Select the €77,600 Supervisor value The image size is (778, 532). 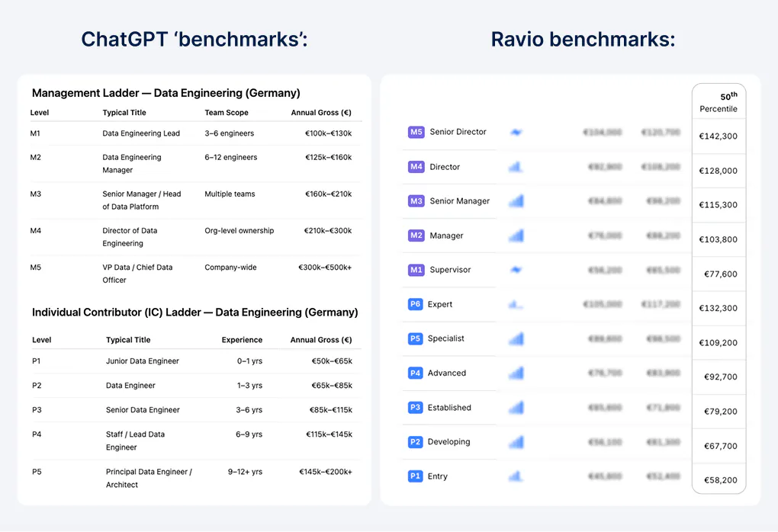coord(721,274)
